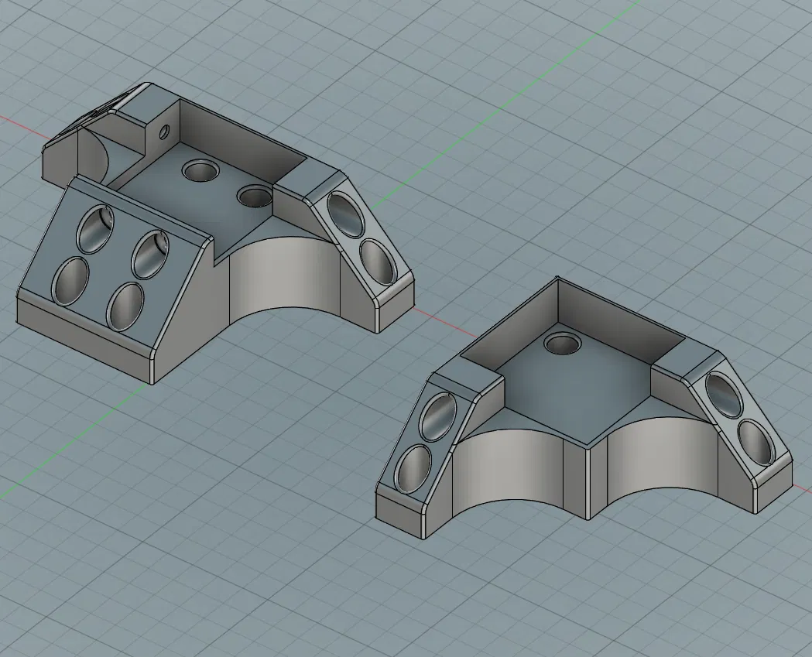
Task: Select bottom-left oval hole on left bracket's four-hole face
Action: pyautogui.click(x=70, y=281)
